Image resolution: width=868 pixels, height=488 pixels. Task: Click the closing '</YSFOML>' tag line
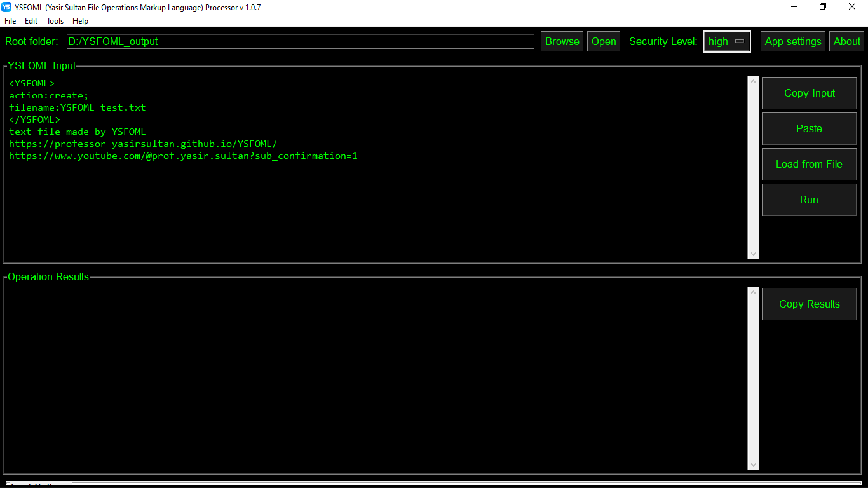[34, 119]
